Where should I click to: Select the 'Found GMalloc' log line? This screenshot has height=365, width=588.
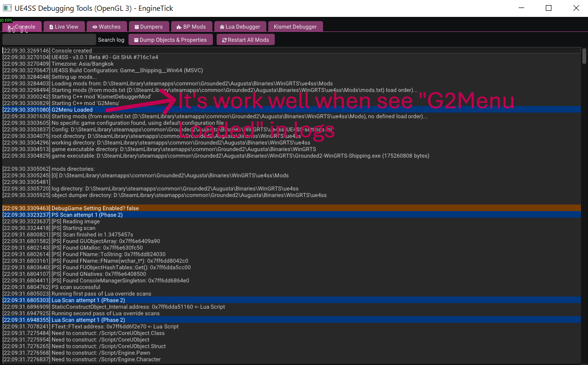pos(291,248)
